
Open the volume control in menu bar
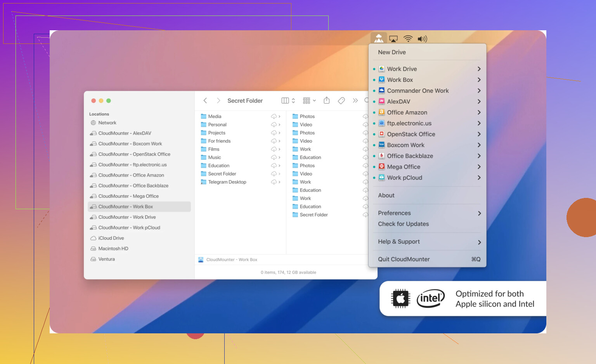(422, 39)
